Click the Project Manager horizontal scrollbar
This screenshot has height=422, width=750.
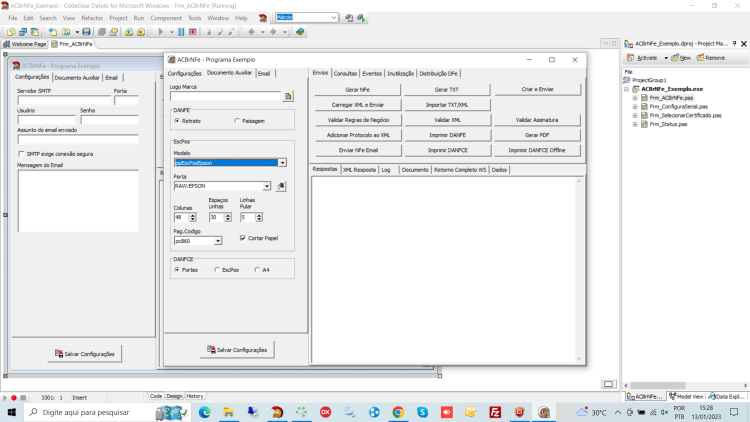(685, 385)
